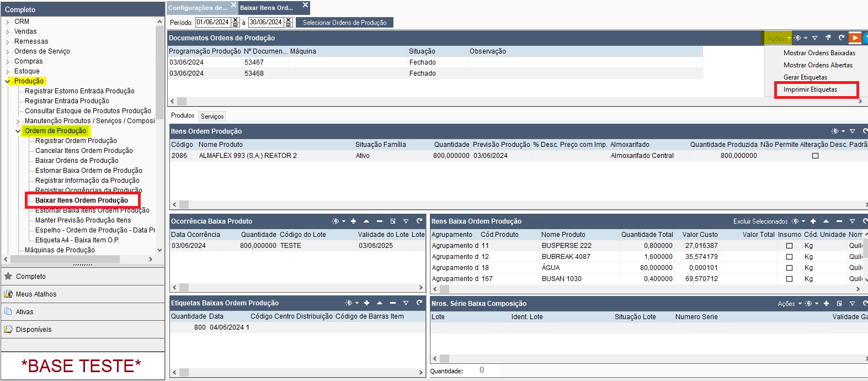Check Não Permite Alteração for ALMAFLEX 993

coord(815,156)
